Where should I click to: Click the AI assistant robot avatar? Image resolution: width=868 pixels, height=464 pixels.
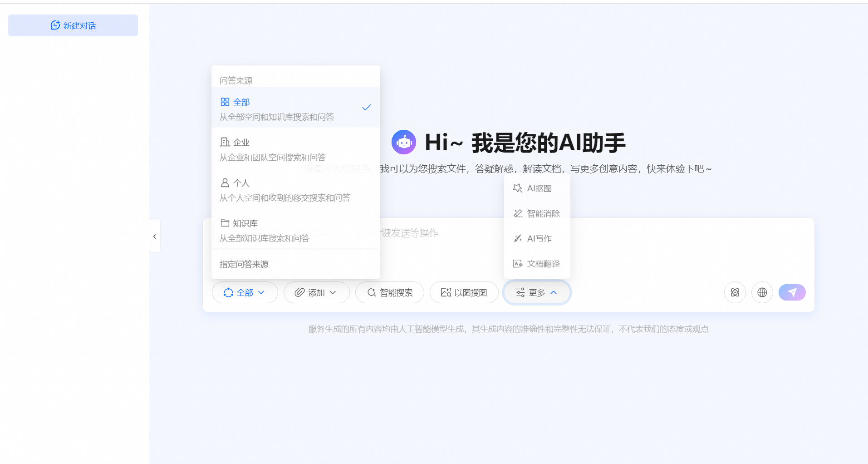(x=404, y=142)
